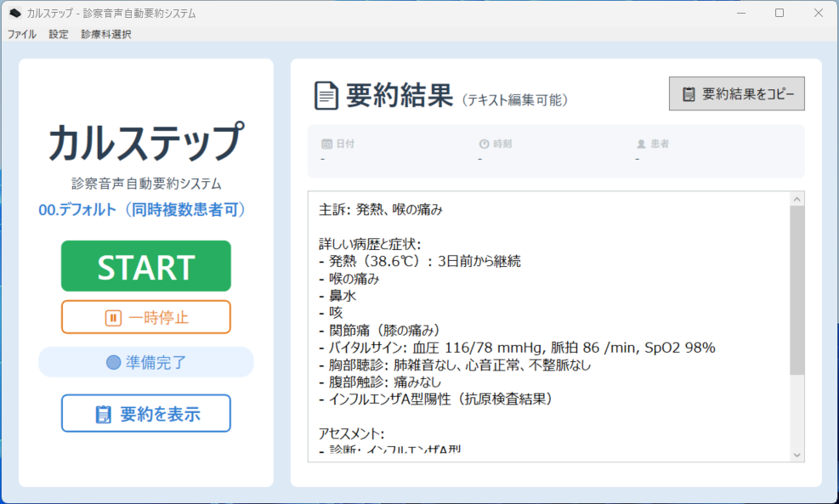This screenshot has height=504, width=839.
Task: Click the pause icon in 一時停止 button
Action: (x=113, y=318)
